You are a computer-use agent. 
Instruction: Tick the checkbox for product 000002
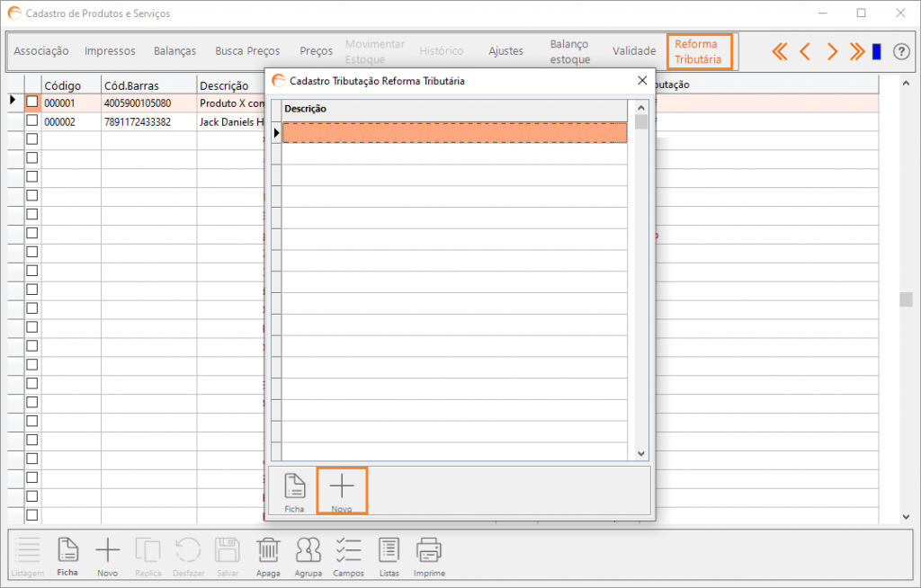(x=32, y=121)
